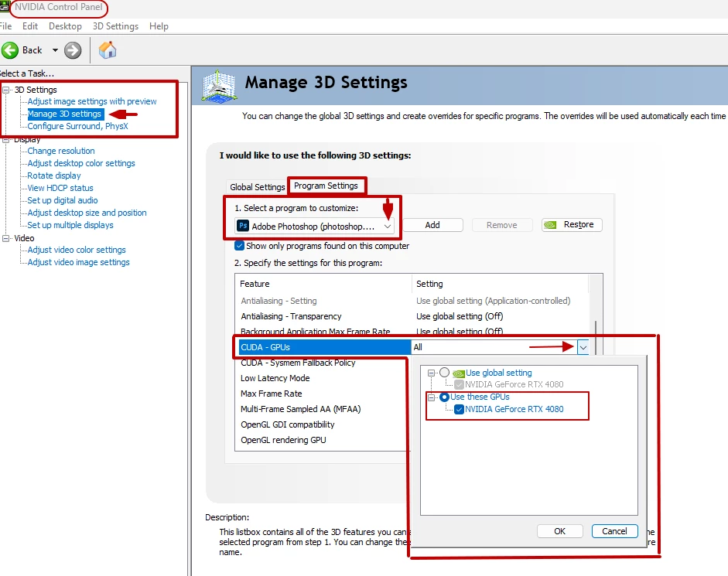Click NVIDIA icon beside Use global setting
The width and height of the screenshot is (728, 576).
click(x=459, y=373)
